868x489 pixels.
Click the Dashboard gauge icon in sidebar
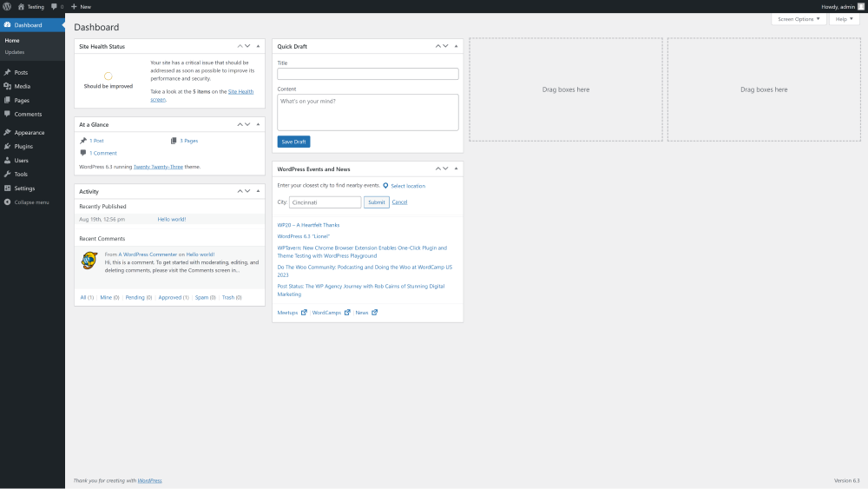[7, 25]
